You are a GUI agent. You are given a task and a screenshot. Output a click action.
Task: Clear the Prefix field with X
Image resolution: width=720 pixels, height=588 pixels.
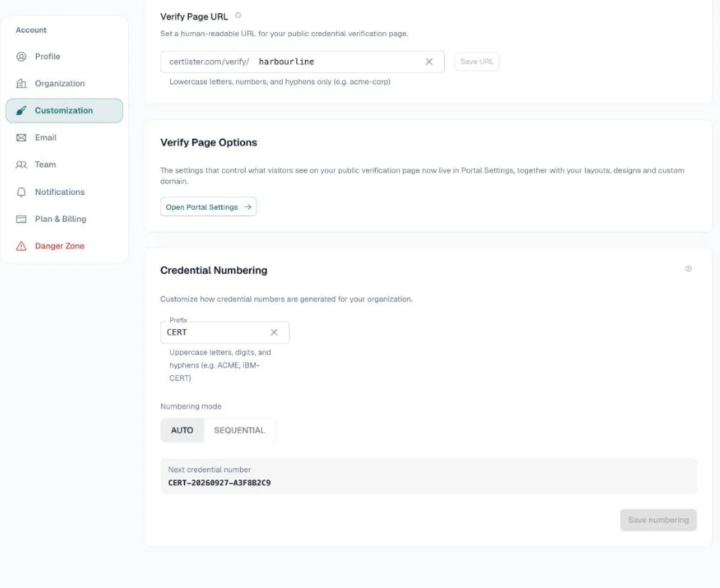274,332
